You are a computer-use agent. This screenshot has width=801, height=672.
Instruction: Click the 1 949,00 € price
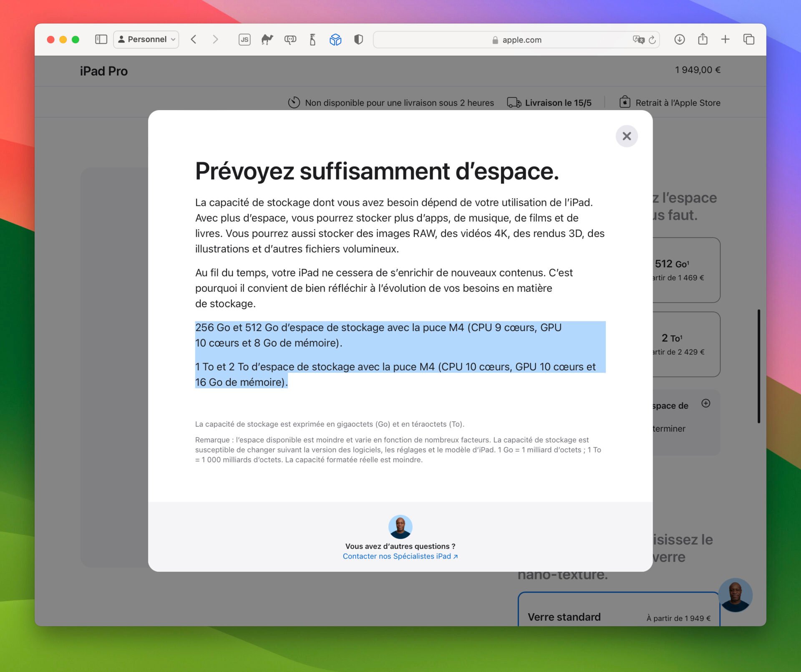(x=698, y=70)
